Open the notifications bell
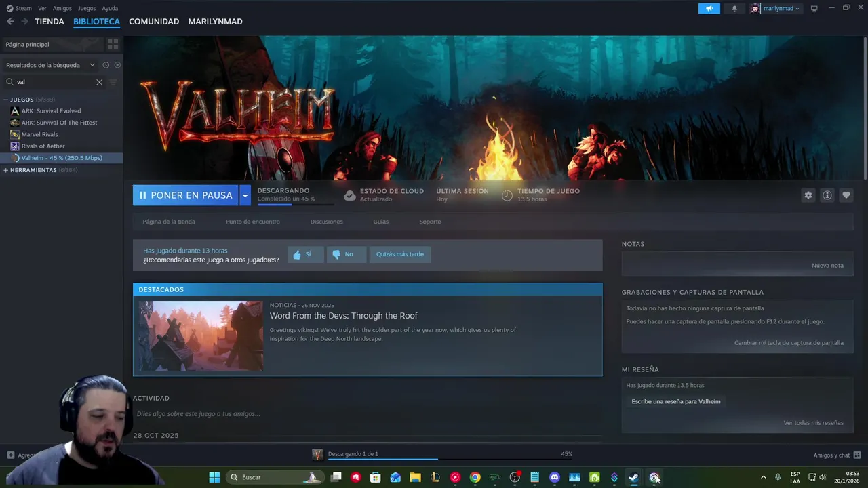The width and height of the screenshot is (868, 488). click(x=734, y=8)
